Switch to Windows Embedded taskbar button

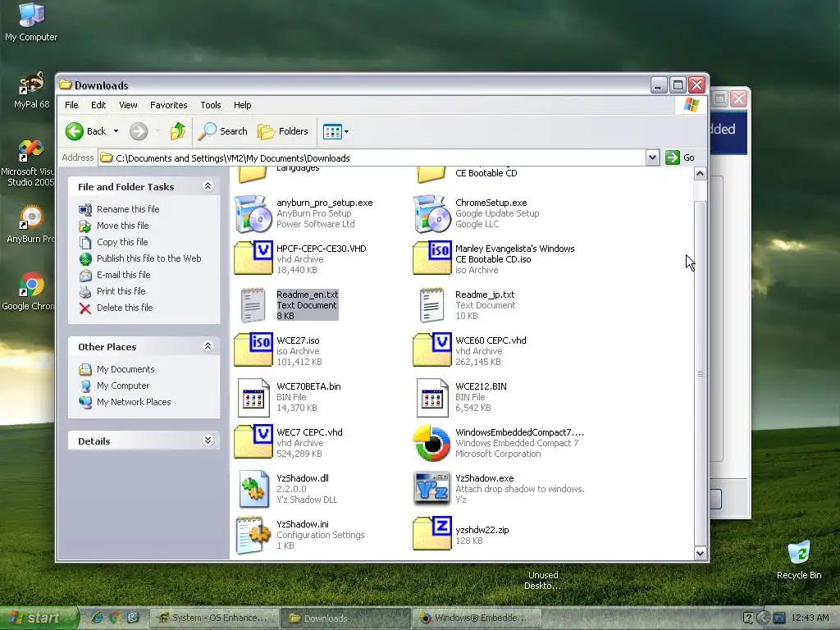(x=477, y=618)
